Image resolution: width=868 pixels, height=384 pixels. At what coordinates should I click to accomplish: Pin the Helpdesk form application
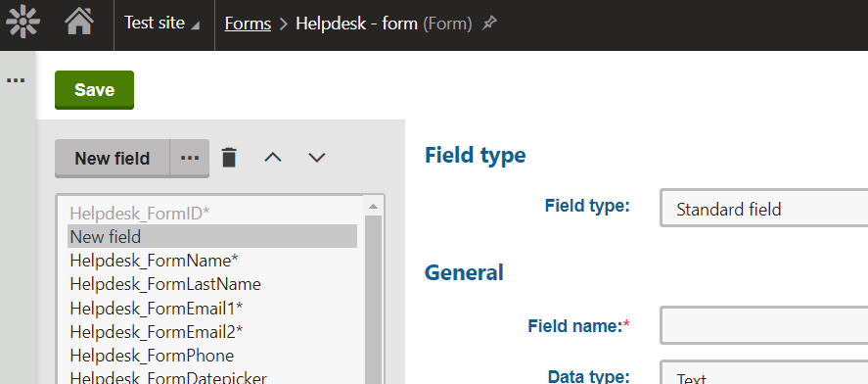489,23
